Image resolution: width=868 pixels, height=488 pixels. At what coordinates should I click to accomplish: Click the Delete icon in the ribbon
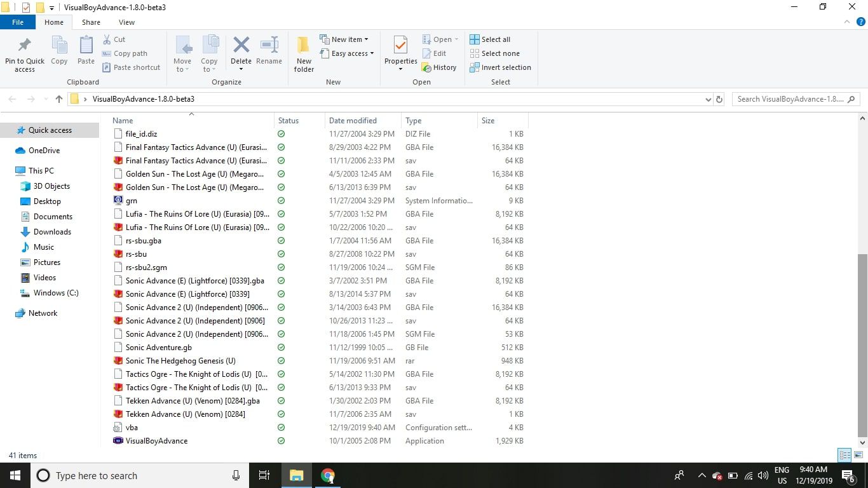tap(241, 46)
